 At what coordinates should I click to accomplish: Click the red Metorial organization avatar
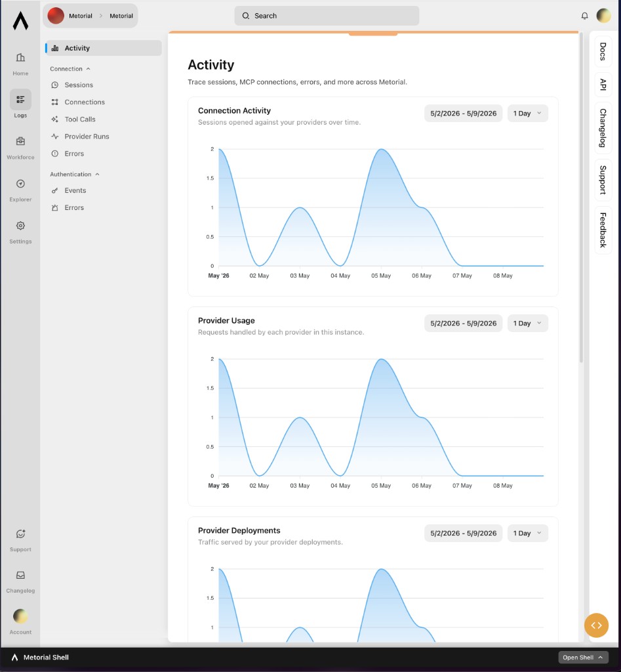[56, 16]
